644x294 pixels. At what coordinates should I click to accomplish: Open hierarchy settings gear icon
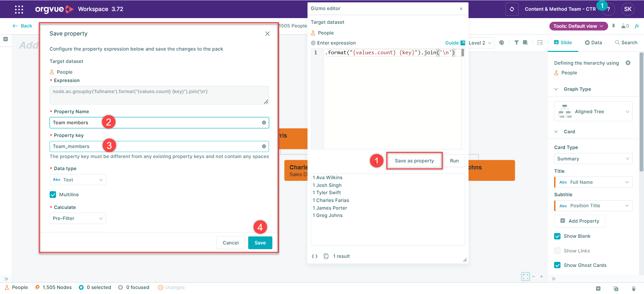628,63
